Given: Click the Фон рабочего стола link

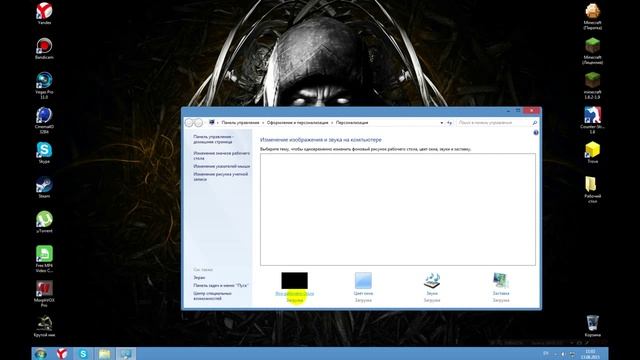Looking at the screenshot, I should point(294,293).
